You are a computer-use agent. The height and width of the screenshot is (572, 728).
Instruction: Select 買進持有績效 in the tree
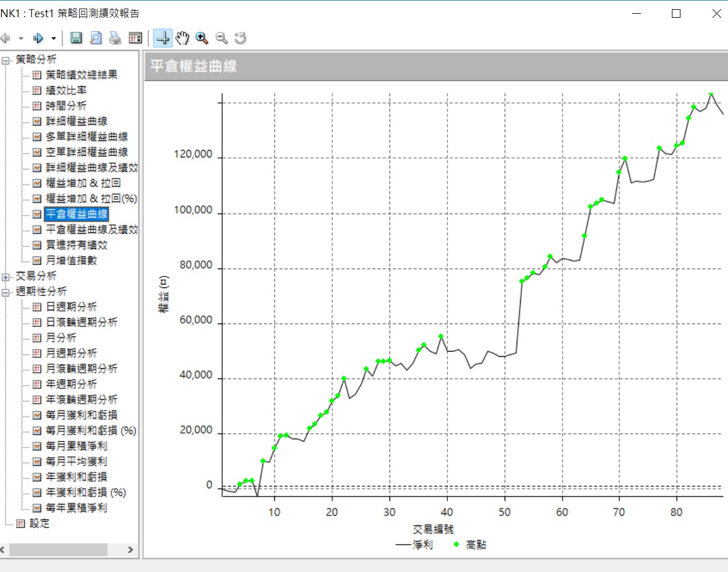coord(77,244)
